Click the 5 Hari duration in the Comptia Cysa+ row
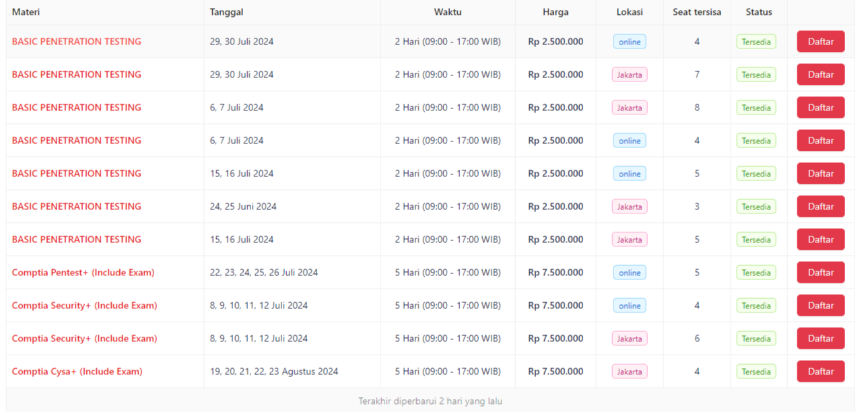Image resolution: width=868 pixels, height=412 pixels. (x=448, y=372)
